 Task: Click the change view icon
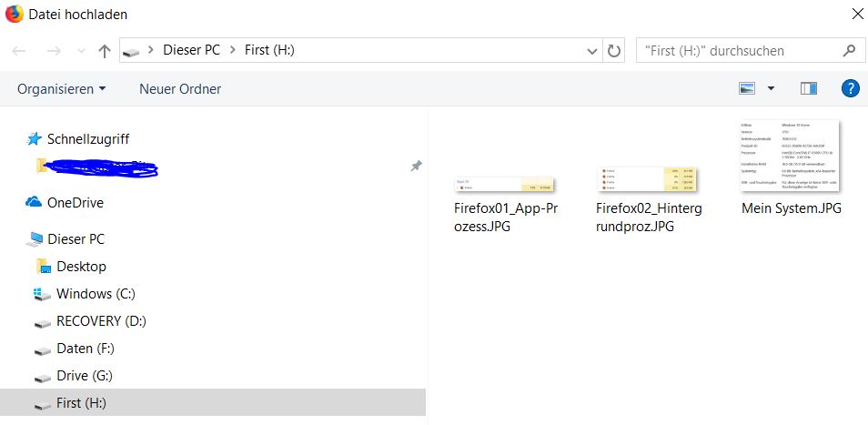(748, 88)
